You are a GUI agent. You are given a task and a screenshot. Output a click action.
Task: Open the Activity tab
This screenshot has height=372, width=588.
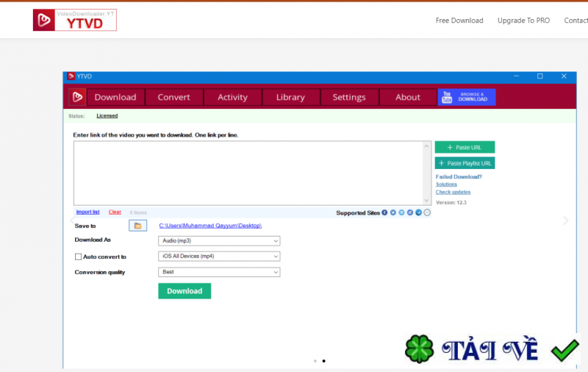click(232, 97)
